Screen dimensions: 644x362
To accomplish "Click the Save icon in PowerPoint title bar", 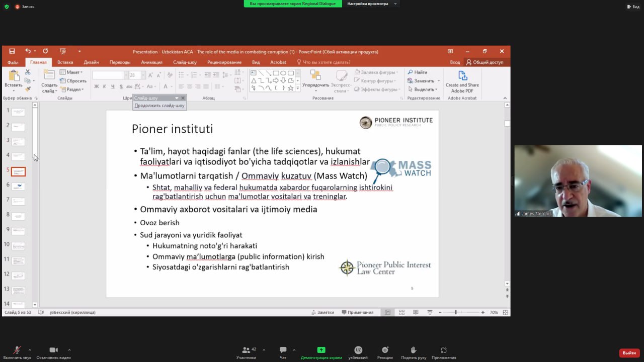I will click(12, 51).
